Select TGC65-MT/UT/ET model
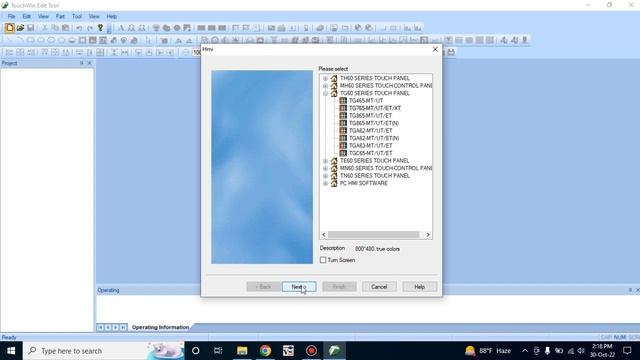Image resolution: width=640 pixels, height=360 pixels. [371, 153]
